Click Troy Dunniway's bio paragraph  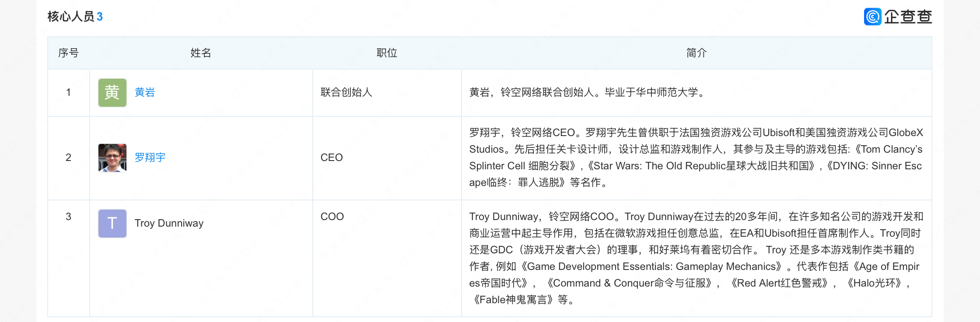pos(696,258)
